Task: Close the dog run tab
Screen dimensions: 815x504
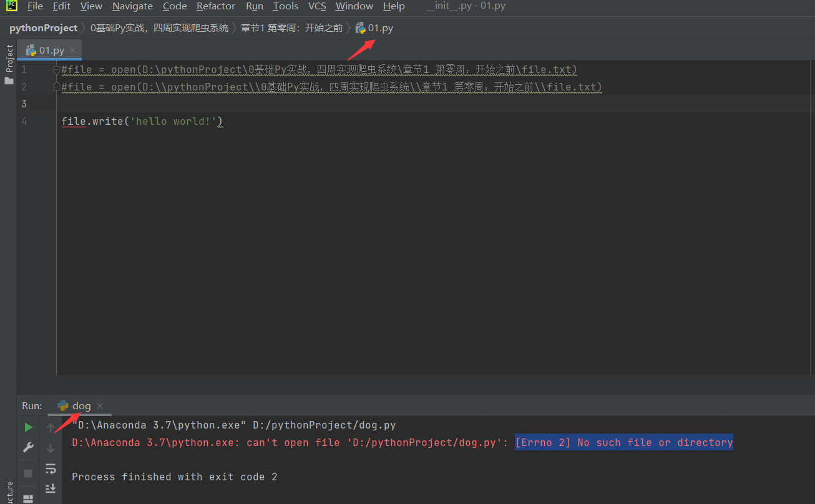Action: 100,405
